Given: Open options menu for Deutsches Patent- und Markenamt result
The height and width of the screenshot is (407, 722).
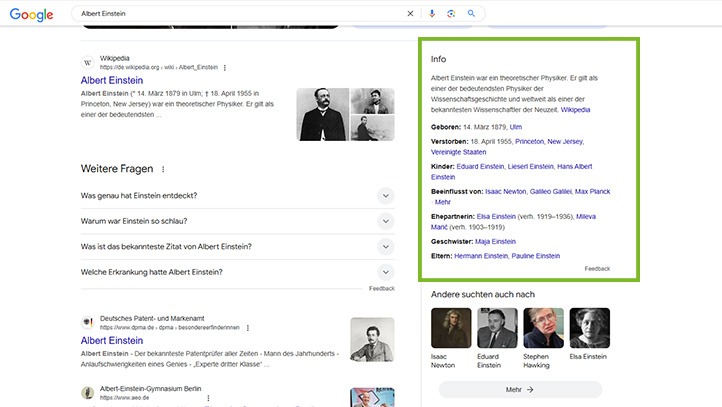Looking at the screenshot, I should [x=248, y=328].
